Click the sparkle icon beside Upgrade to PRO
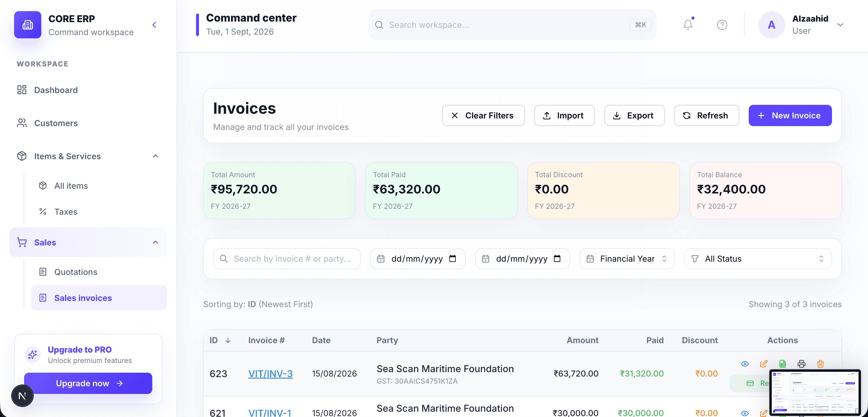The width and height of the screenshot is (868, 417). (x=32, y=355)
